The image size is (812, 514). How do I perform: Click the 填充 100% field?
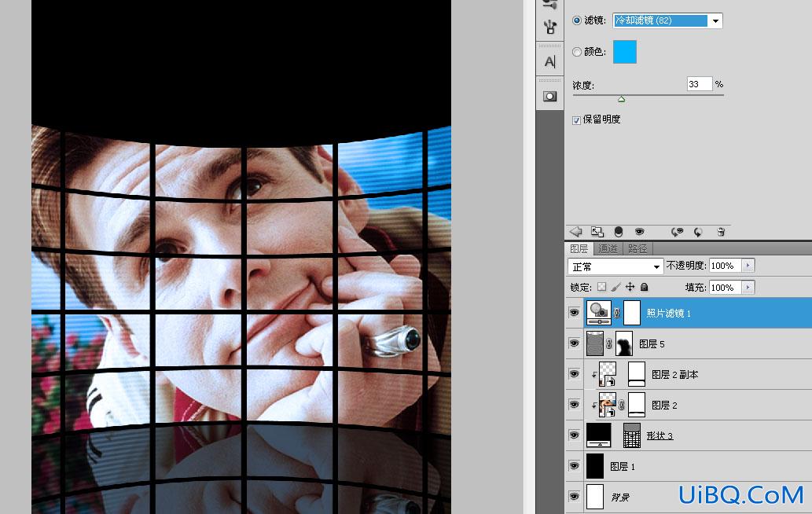725,288
